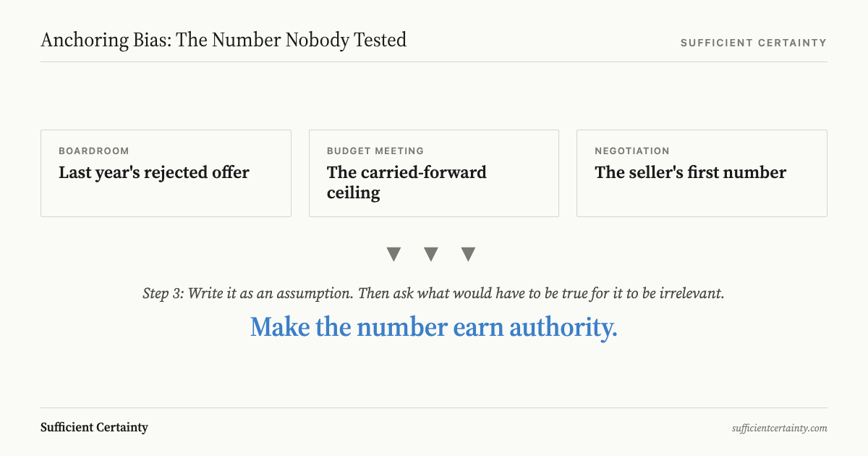
Task: Click the bold 'Sufficient Certainty' footer brand
Action: (x=94, y=427)
